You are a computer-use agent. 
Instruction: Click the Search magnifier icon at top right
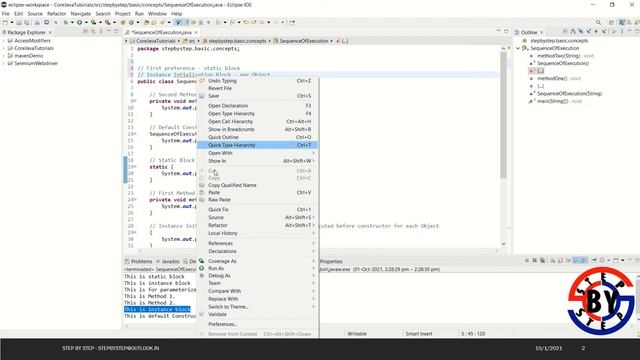(598, 22)
